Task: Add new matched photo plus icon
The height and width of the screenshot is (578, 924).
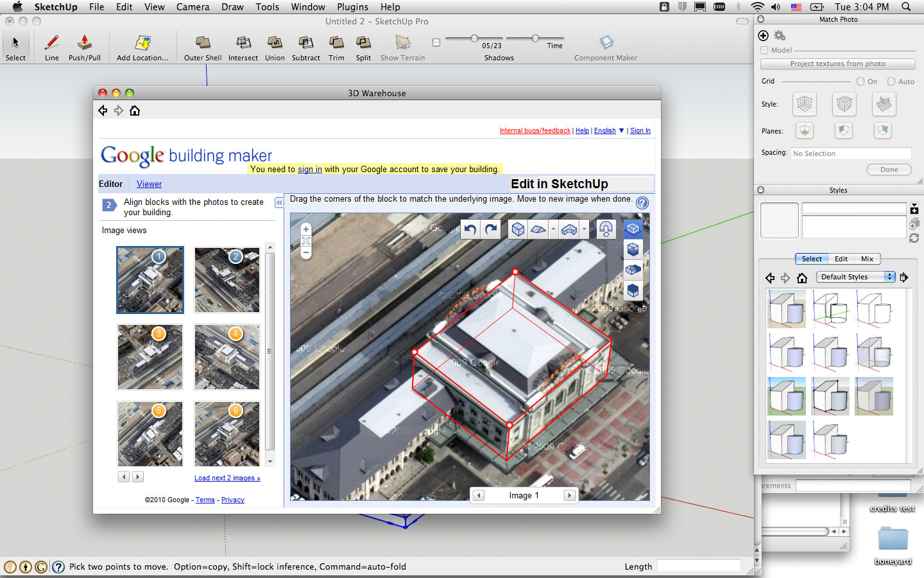Action: coord(764,36)
